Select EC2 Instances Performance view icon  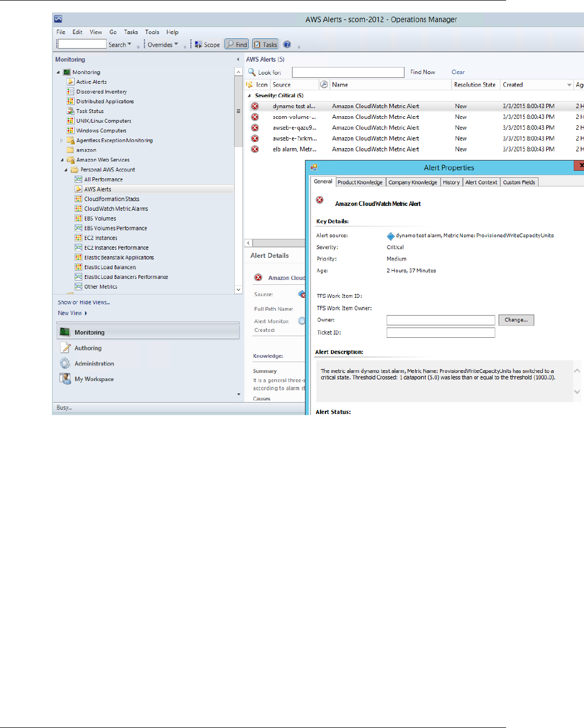point(78,248)
